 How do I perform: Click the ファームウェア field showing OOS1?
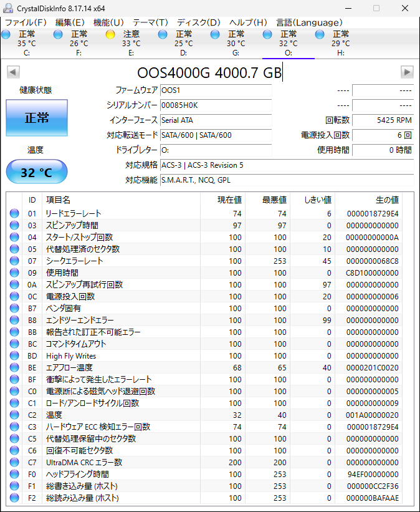[216, 90]
